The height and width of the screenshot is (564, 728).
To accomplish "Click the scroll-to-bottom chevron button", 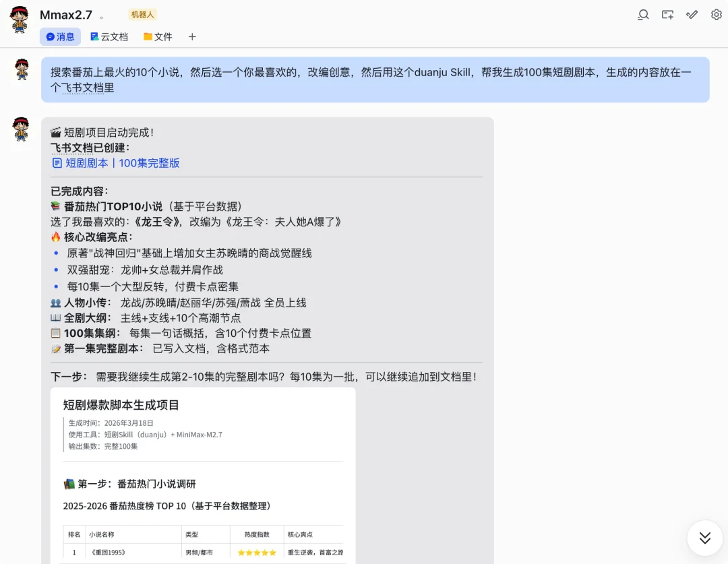I will [704, 538].
